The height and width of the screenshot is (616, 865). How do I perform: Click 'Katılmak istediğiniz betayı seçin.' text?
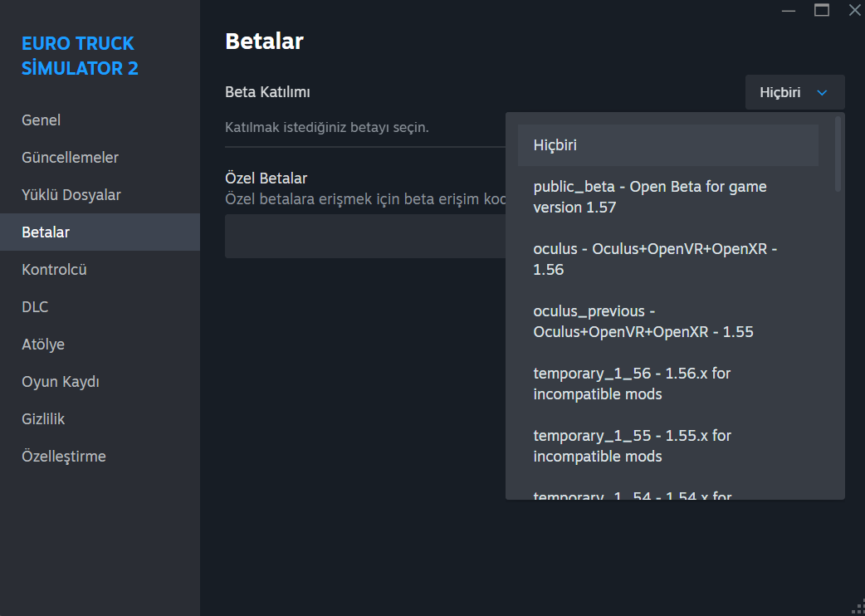(x=327, y=127)
